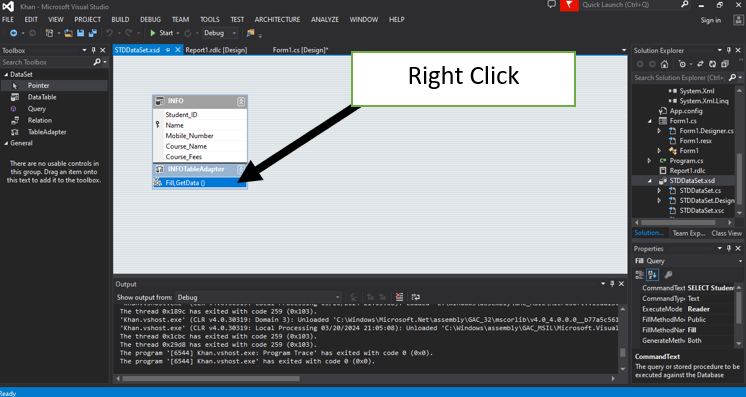The image size is (746, 397).
Task: Click the Undo arrow icon
Action: (x=109, y=33)
